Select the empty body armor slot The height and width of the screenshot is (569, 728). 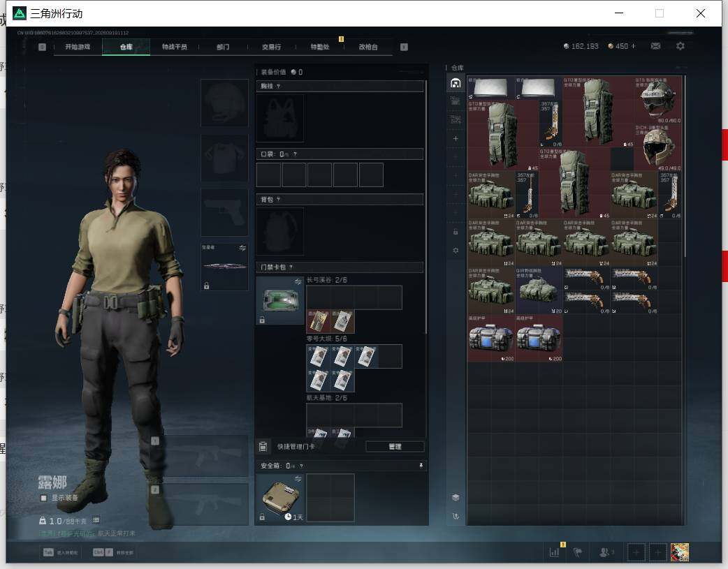tap(224, 158)
